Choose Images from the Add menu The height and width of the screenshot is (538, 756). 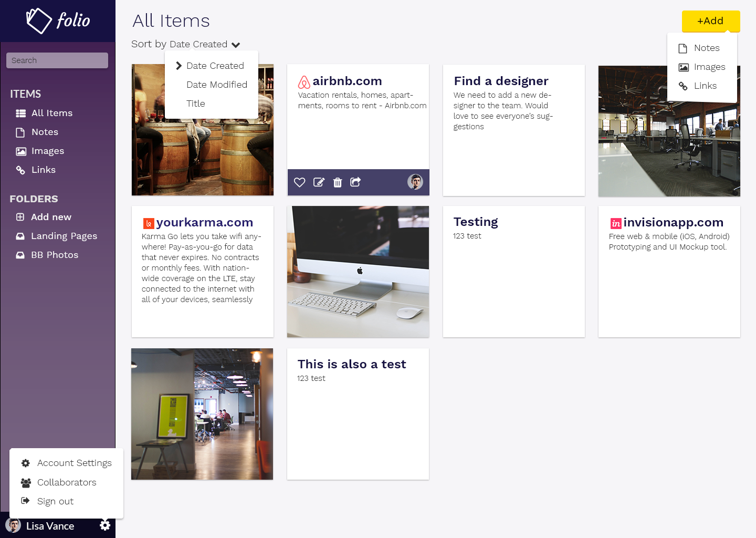[702, 67]
